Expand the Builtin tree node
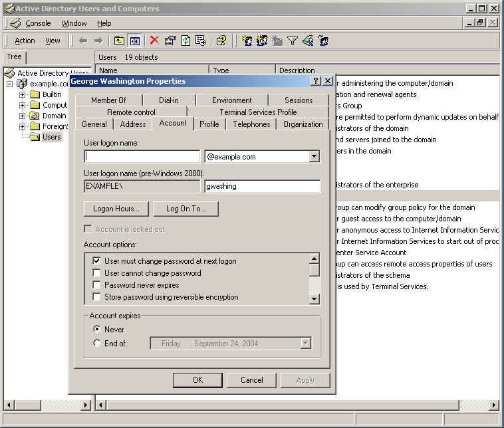 pos(22,94)
